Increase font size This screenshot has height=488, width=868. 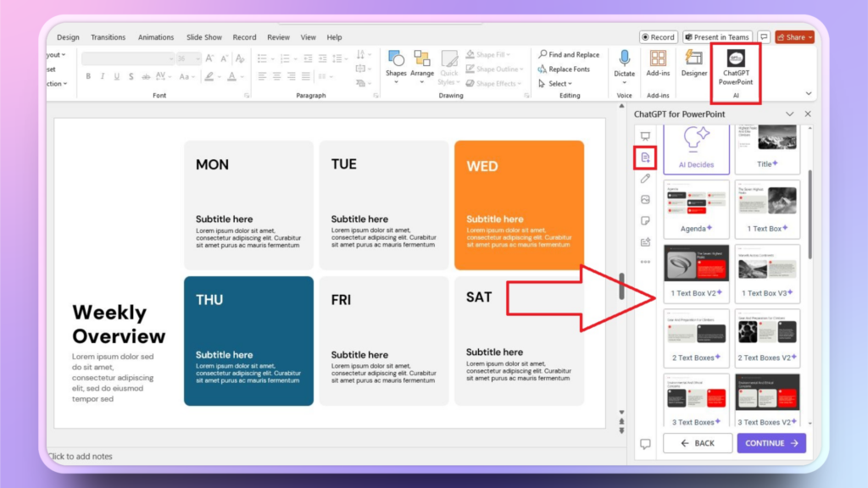[x=210, y=58]
